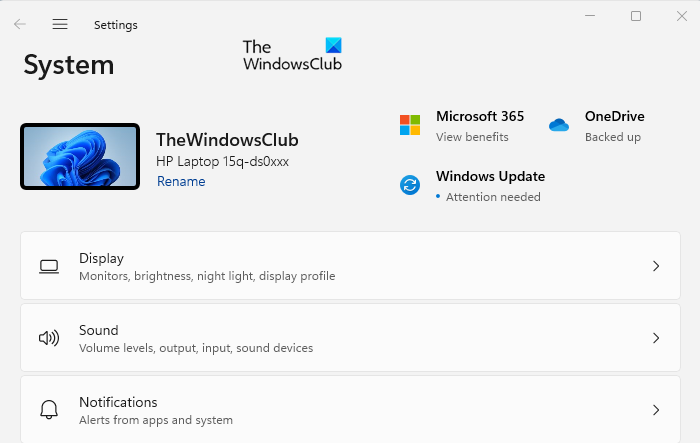Screen dimensions: 700x443
Task: Click the Display monitor icon
Action: [x=49, y=266]
